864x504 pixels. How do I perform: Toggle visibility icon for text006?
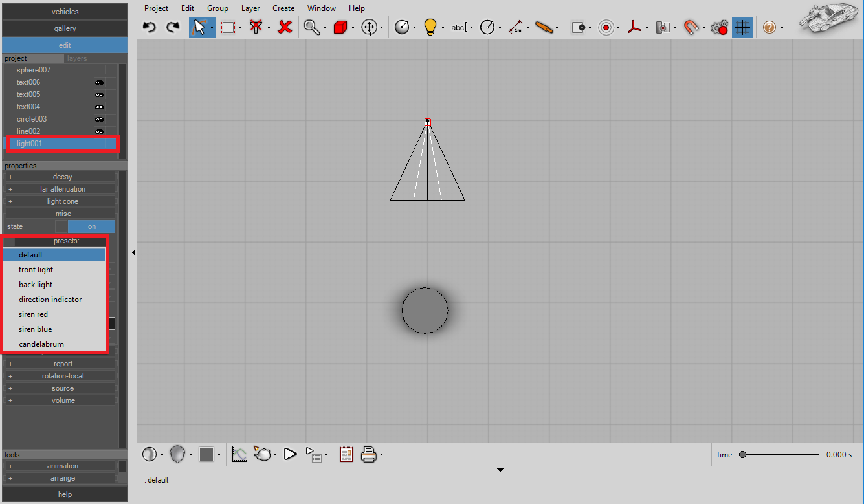click(99, 82)
